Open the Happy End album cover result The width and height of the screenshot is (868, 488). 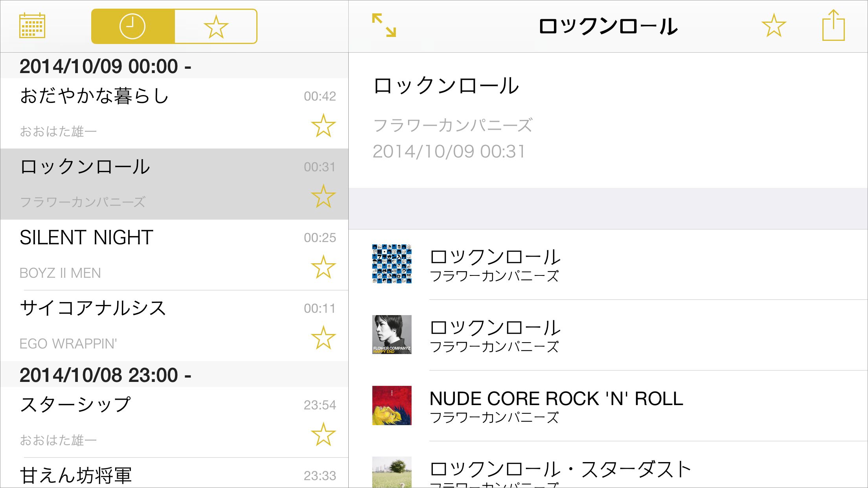(x=392, y=335)
